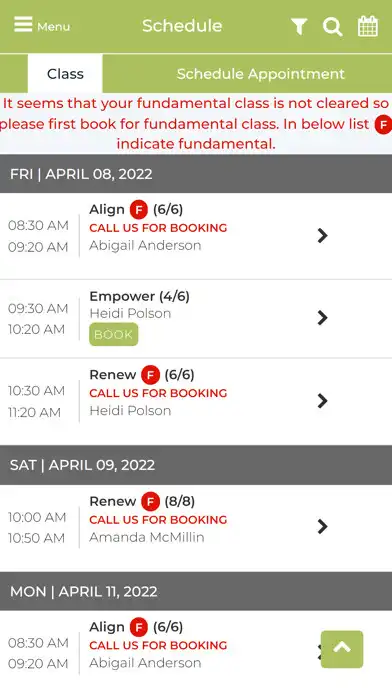Click the F badge next to Friday Align
This screenshot has height=696, width=392.
pyautogui.click(x=139, y=210)
